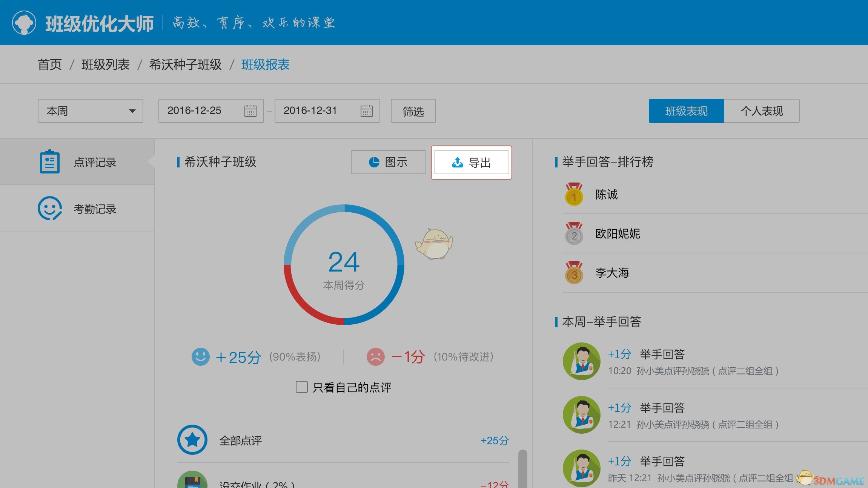Click the 本周-举手回答 heading

(x=602, y=322)
